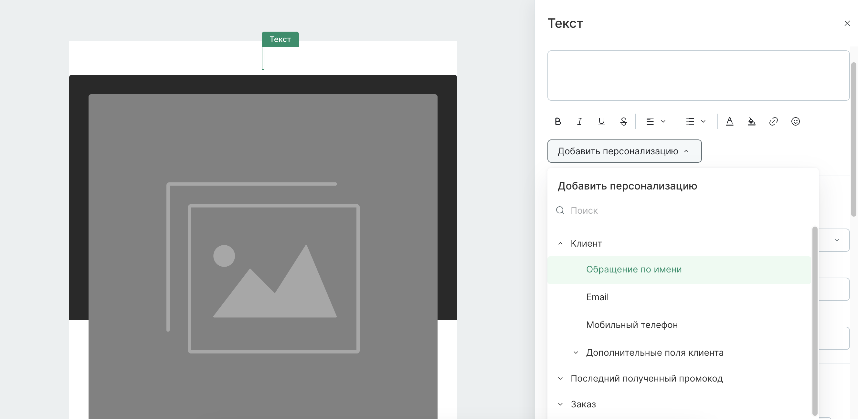Open the text alignment options

coord(656,121)
